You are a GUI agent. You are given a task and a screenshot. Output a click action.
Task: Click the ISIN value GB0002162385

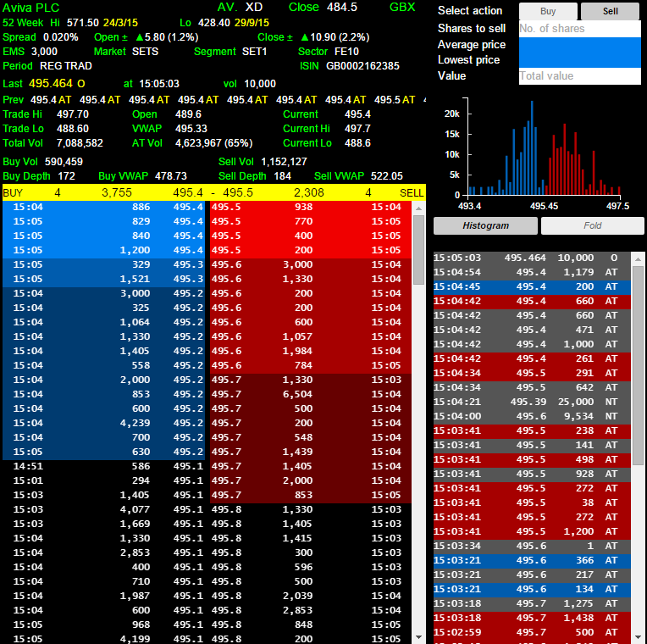362,66
